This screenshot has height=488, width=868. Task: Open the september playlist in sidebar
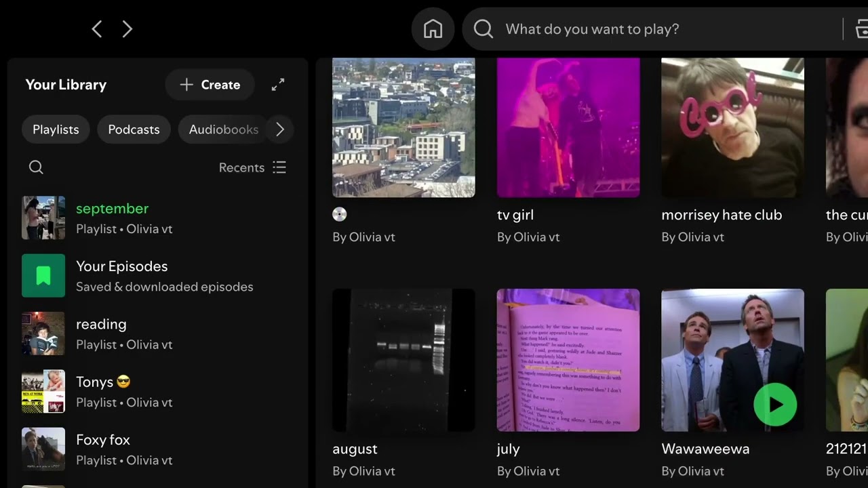(x=159, y=218)
